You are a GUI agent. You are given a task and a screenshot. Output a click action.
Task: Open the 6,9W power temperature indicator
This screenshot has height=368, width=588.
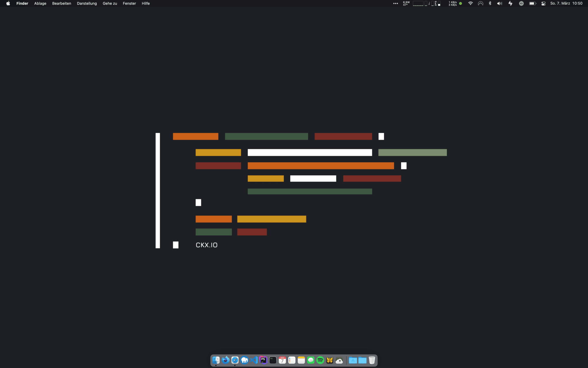coord(406,3)
